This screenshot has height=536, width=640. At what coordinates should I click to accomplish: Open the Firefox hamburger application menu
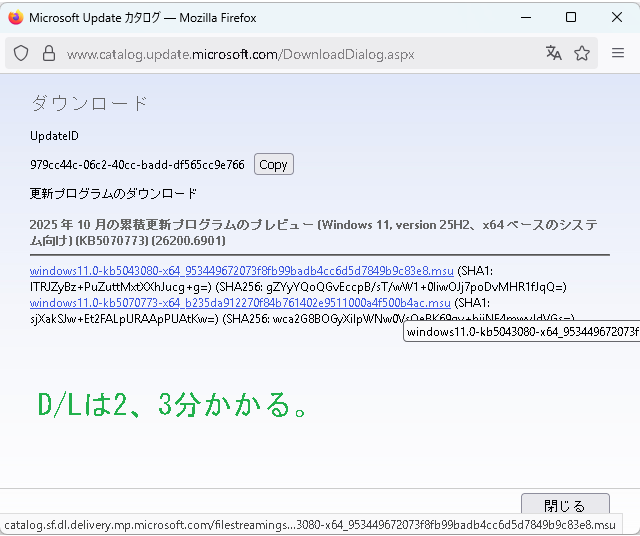(618, 54)
